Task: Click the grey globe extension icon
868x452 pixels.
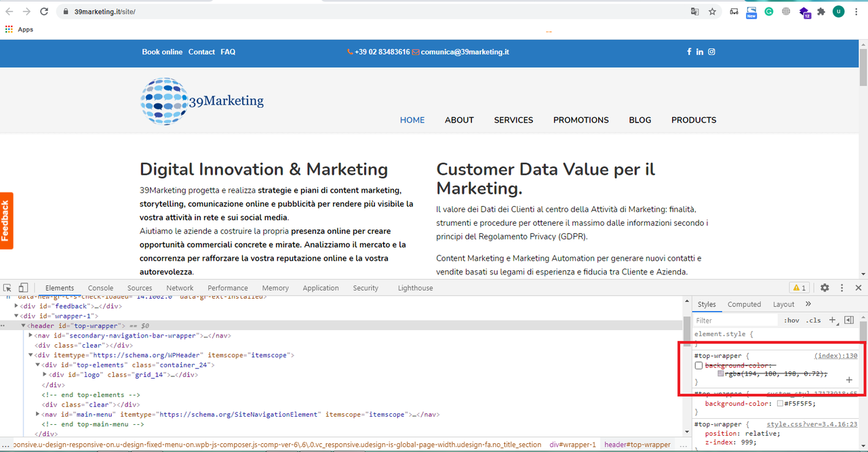Action: 786,12
